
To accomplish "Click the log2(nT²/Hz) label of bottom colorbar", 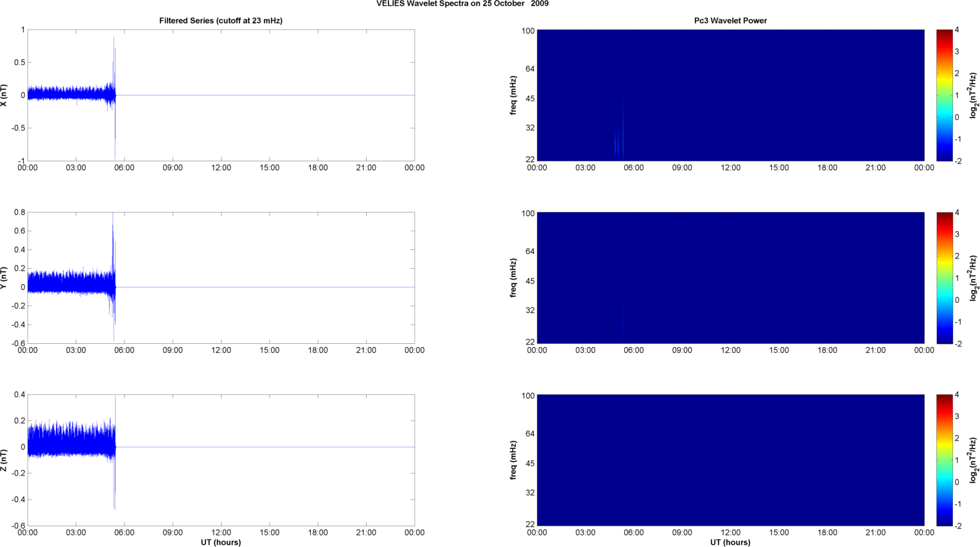I will 974,460.
